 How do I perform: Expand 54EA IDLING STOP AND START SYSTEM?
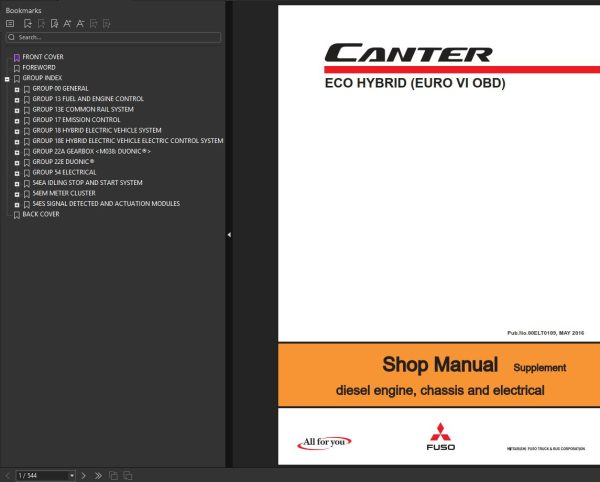(x=17, y=184)
